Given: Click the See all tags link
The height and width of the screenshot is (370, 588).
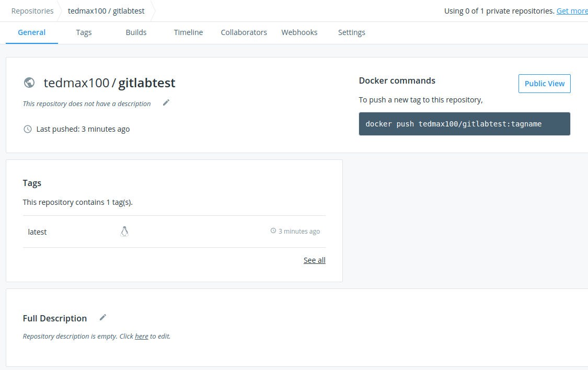Looking at the screenshot, I should [314, 260].
